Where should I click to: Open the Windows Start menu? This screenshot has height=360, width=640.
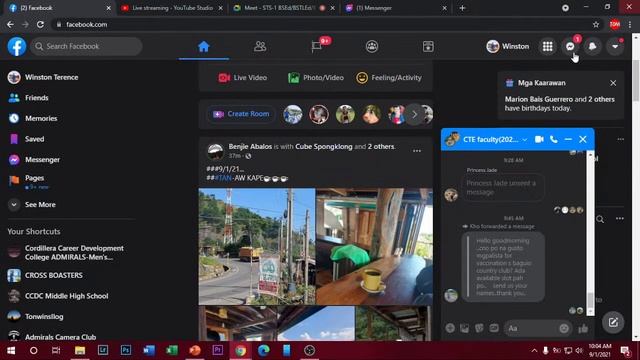pyautogui.click(x=11, y=350)
